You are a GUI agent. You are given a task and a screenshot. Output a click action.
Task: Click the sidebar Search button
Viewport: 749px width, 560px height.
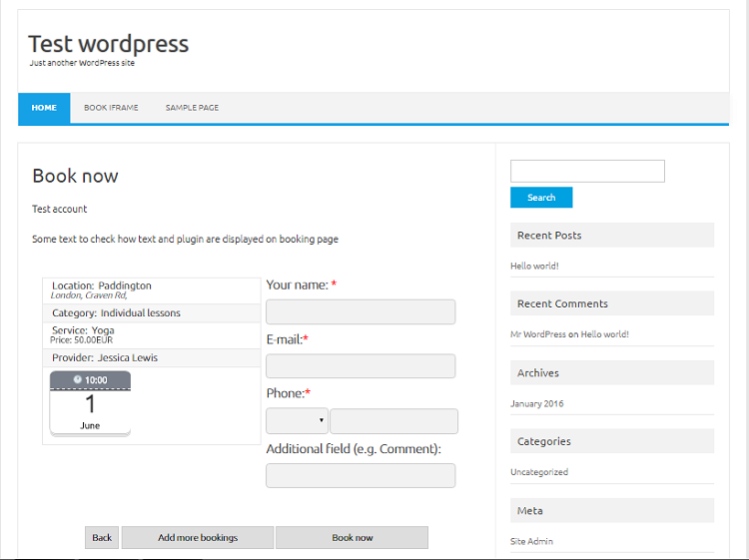pos(541,198)
